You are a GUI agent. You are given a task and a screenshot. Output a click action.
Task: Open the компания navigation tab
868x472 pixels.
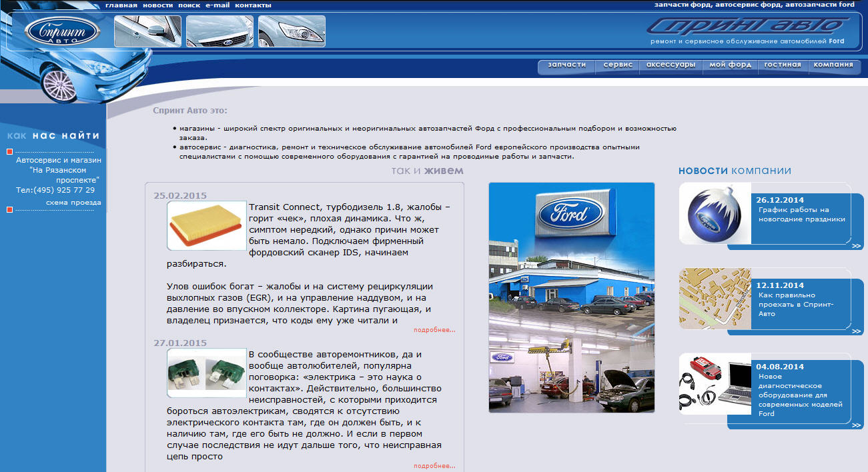click(833, 66)
